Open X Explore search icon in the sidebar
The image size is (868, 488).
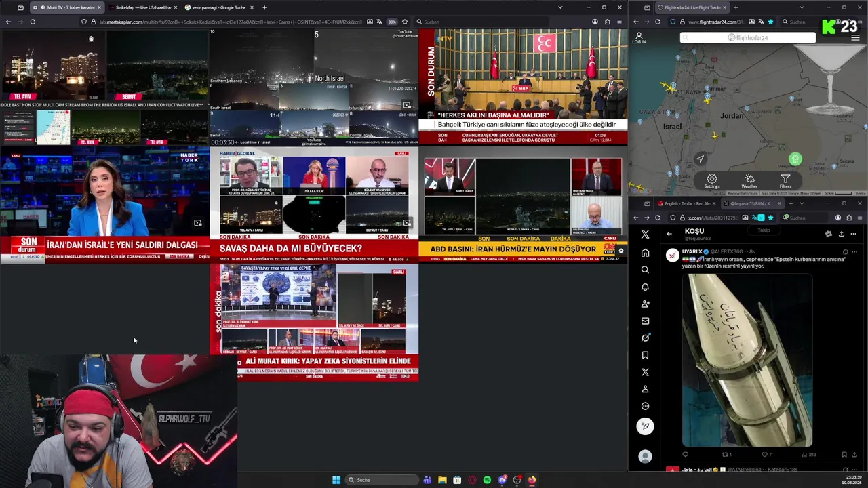pyautogui.click(x=645, y=270)
